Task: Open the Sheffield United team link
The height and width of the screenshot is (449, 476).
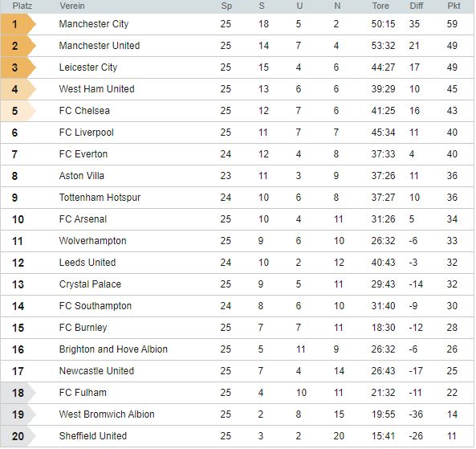Action: [93, 436]
